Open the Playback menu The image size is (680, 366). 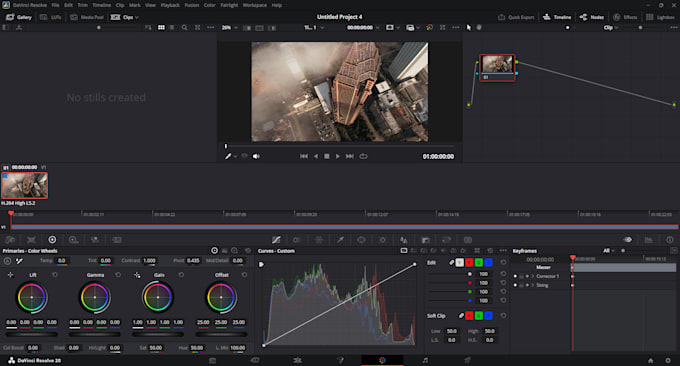point(170,5)
